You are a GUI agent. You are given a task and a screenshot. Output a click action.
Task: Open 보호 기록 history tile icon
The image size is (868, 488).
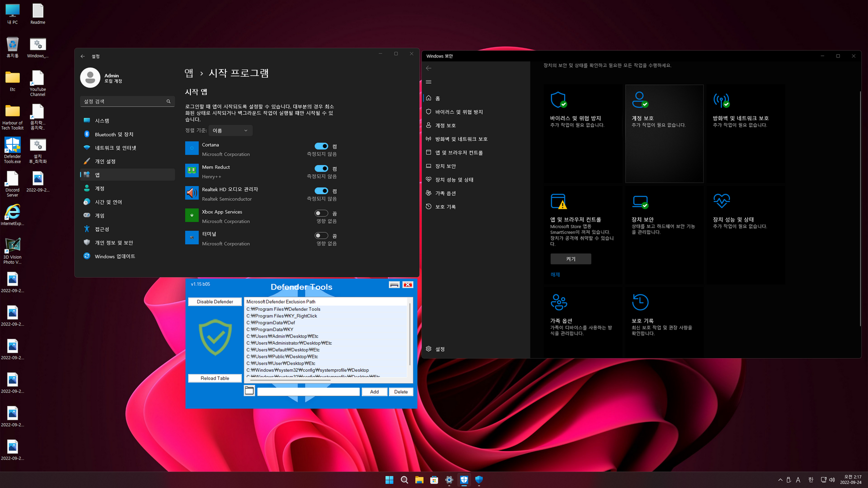[x=640, y=302]
